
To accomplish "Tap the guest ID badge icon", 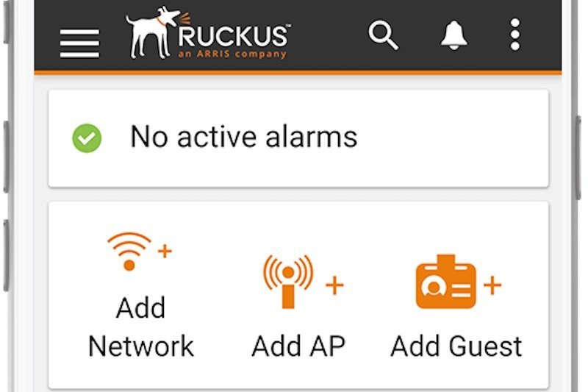I will (446, 282).
